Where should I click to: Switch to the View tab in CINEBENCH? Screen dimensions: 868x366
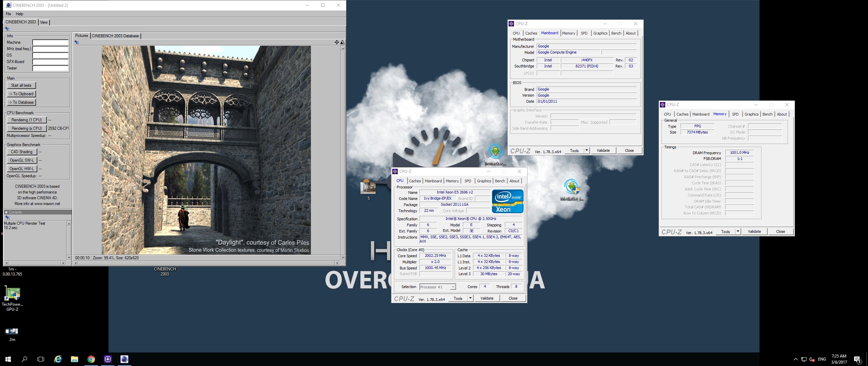click(44, 22)
